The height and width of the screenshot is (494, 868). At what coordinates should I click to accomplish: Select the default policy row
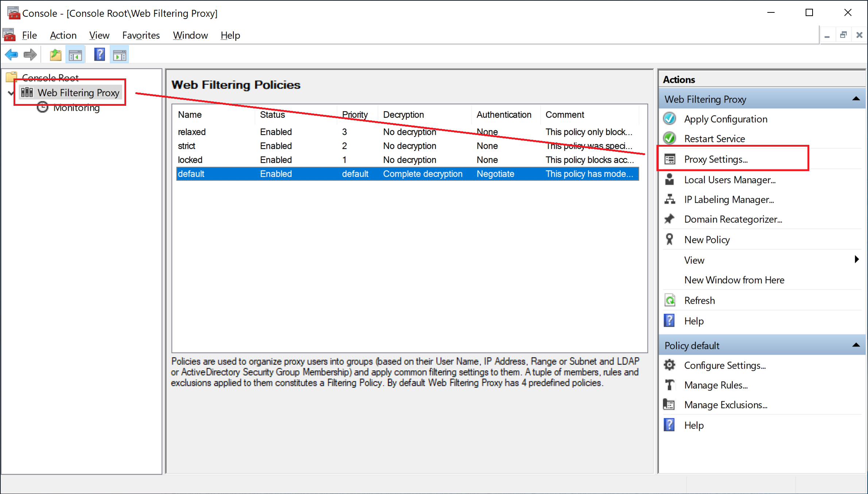click(407, 174)
